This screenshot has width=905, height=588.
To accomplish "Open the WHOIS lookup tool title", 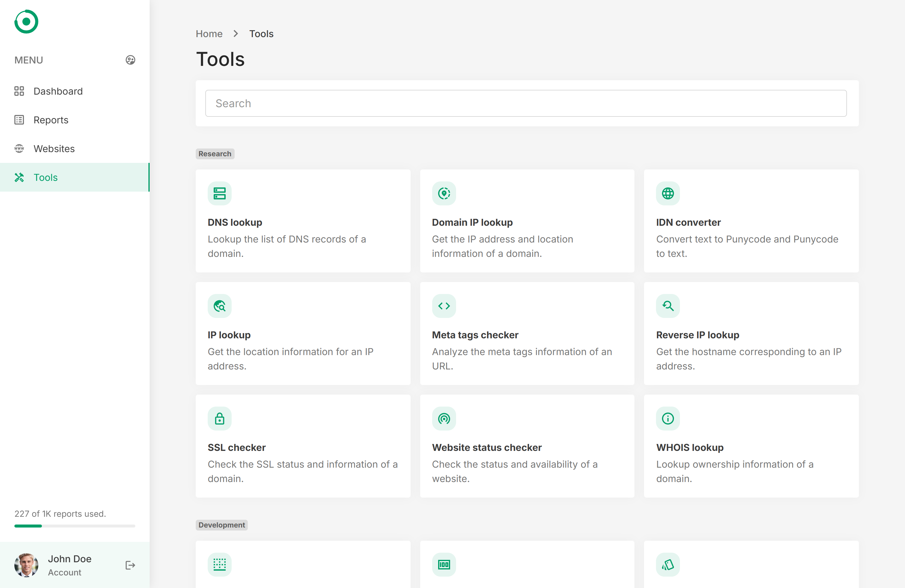I will (690, 447).
